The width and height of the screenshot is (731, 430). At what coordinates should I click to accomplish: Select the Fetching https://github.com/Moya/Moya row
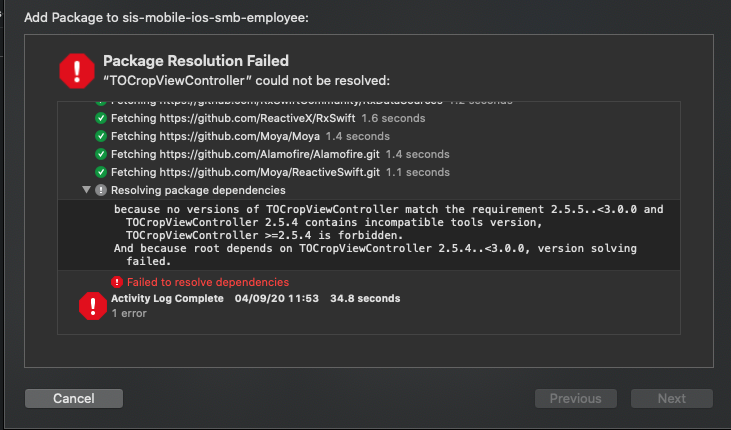pos(369,136)
